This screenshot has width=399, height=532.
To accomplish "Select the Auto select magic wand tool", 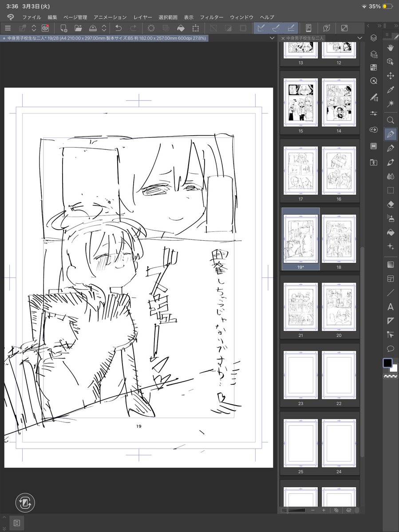I will pyautogui.click(x=391, y=104).
